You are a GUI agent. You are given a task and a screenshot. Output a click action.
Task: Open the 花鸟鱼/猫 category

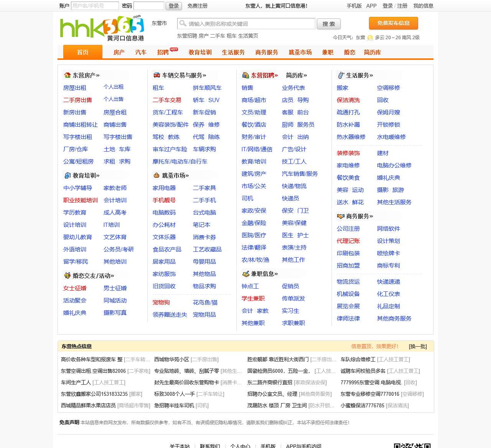tap(205, 303)
